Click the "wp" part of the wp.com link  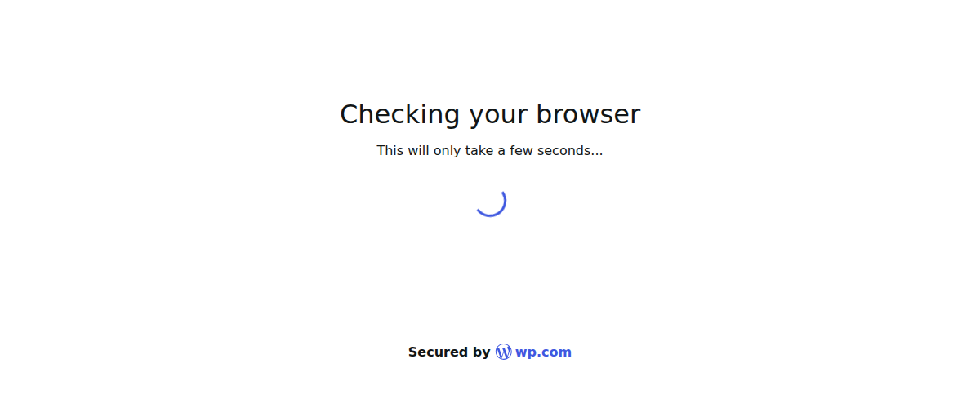524,354
